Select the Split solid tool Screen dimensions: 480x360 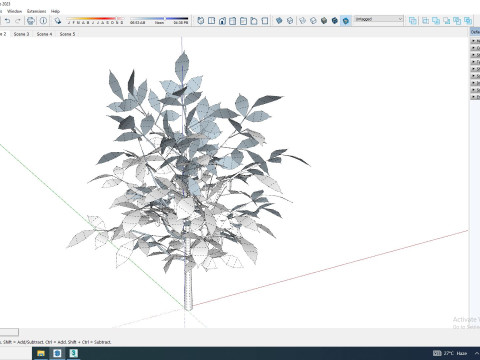pyautogui.click(x=468, y=21)
